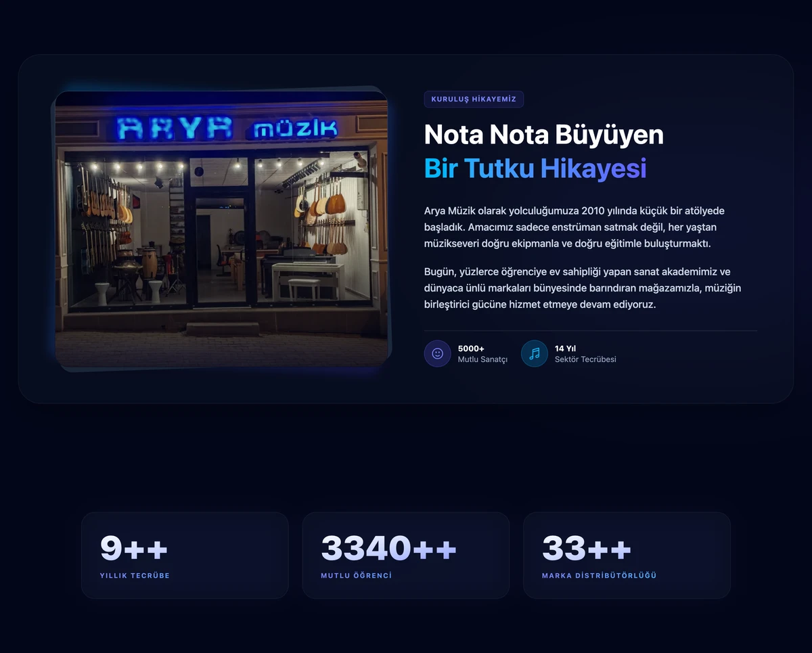Click the smiley face icon beside 5000+
812x653 pixels.
tap(437, 353)
